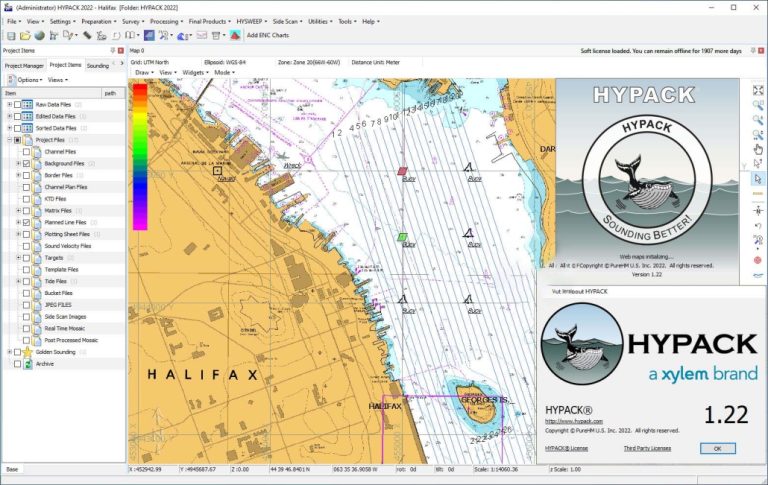Expand the Raw Data Files node
Screen dimensions: 768x485
pyautogui.click(x=9, y=104)
